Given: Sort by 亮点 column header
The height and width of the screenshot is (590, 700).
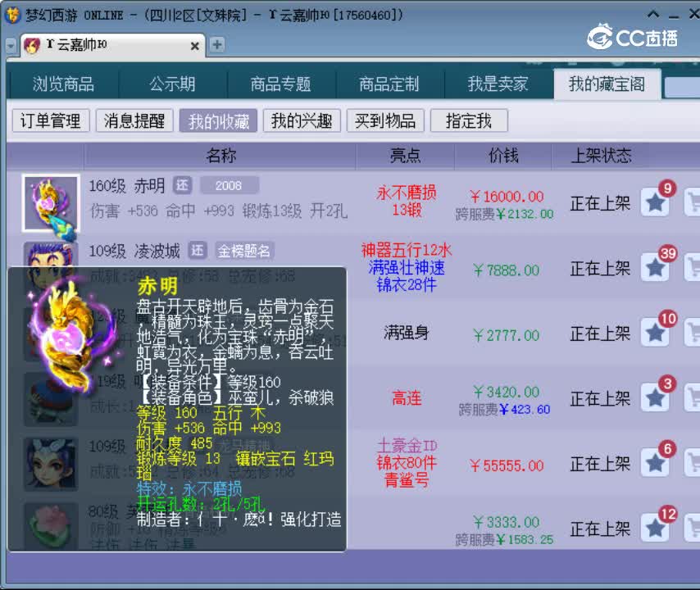Looking at the screenshot, I should coord(405,156).
